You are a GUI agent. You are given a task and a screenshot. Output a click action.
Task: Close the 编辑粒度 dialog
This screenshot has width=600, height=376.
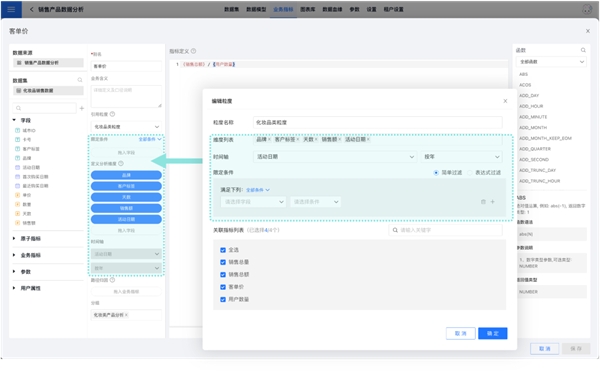point(505,101)
